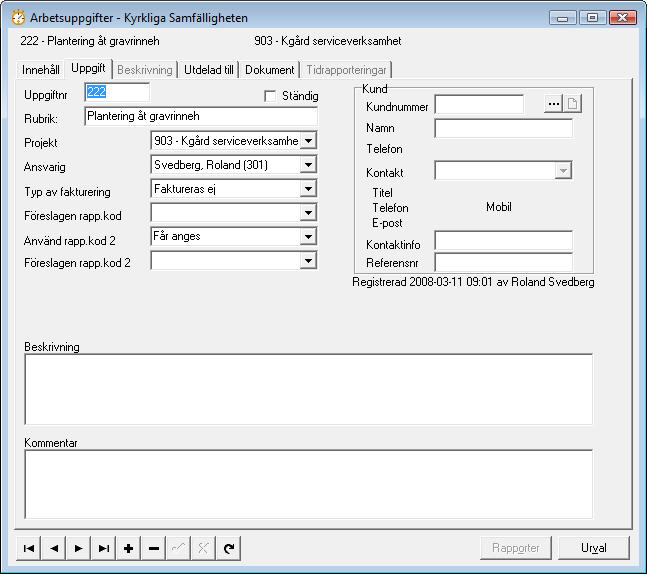Switch to the Utdelad till tab
This screenshot has height=574, width=647.
click(208, 70)
